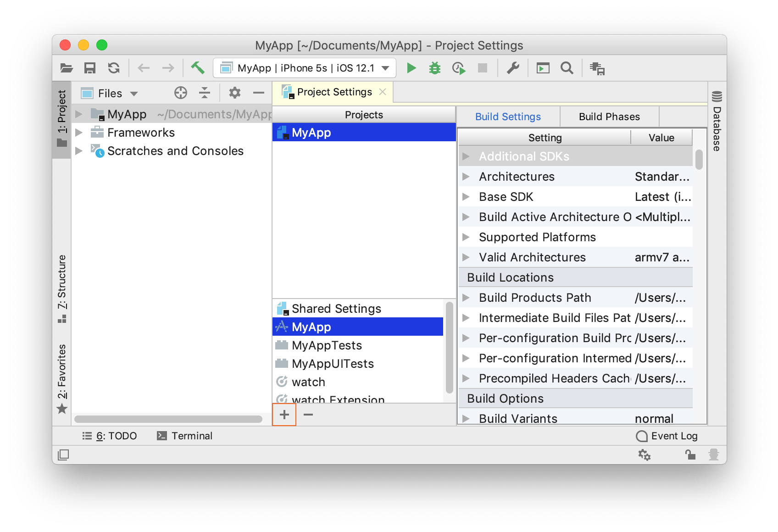Click the stop square icon in toolbar
Screen dimensions: 778x532
point(483,68)
